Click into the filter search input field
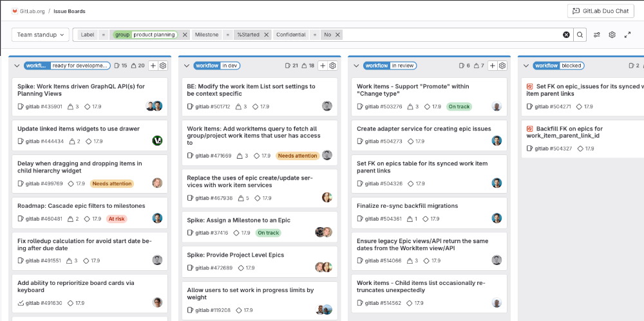 coord(451,35)
